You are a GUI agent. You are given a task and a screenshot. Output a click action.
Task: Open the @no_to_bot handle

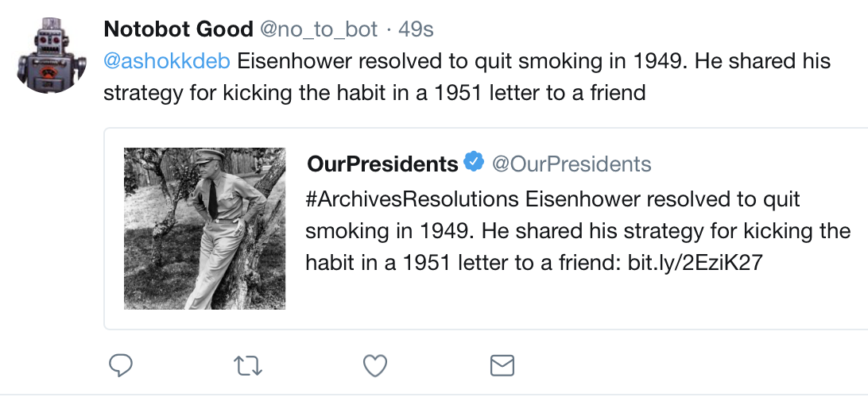[319, 29]
